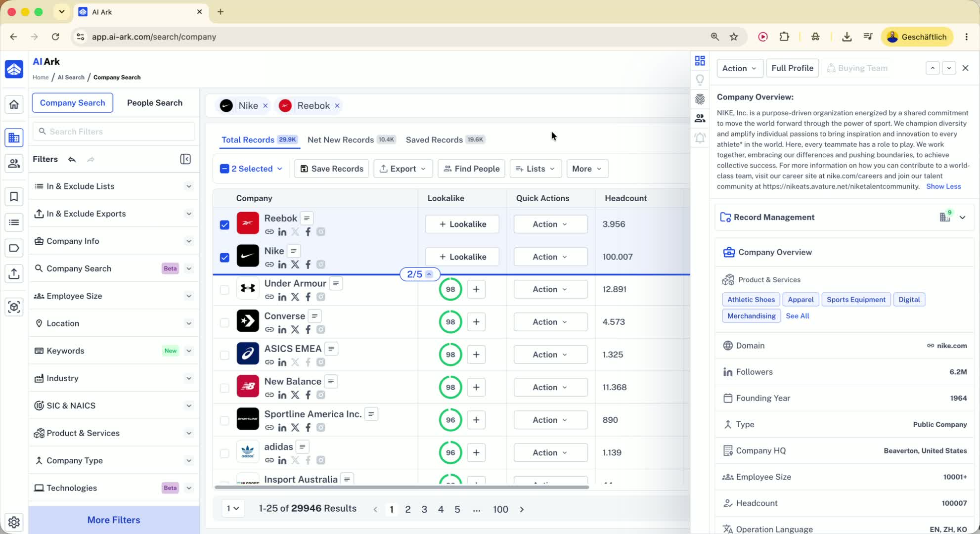Open the Full Profile tab
980x534 pixels.
tap(792, 68)
